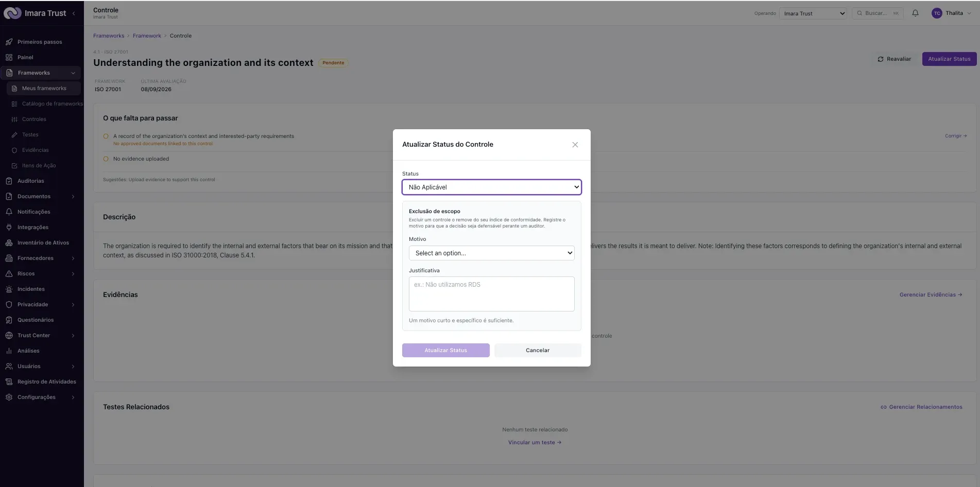
Task: Open the notifications bell icon in top bar
Action: click(x=915, y=13)
